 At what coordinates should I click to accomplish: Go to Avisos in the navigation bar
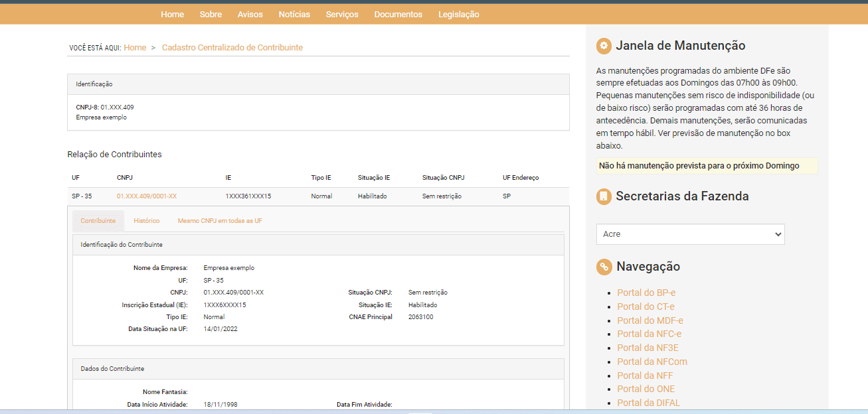(x=250, y=14)
